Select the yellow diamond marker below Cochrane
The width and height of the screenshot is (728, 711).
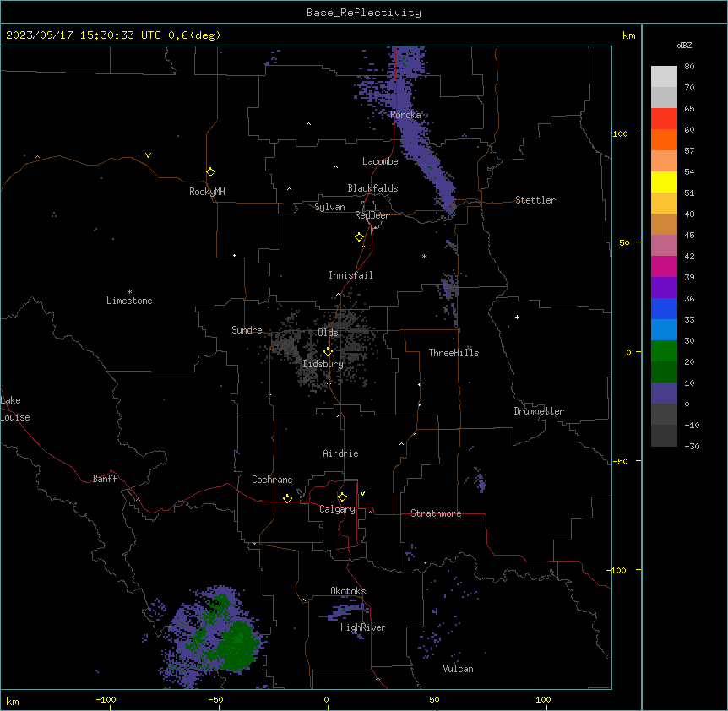287,498
